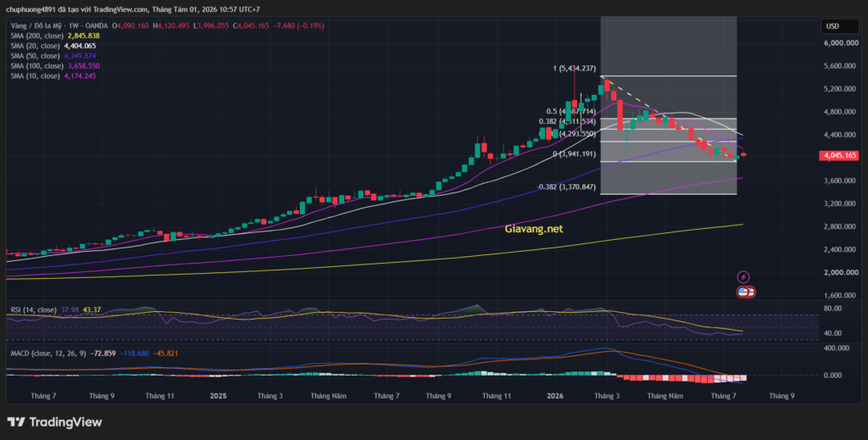Click the 400.000 MACD axis label
The image size is (868, 440).
click(837, 348)
